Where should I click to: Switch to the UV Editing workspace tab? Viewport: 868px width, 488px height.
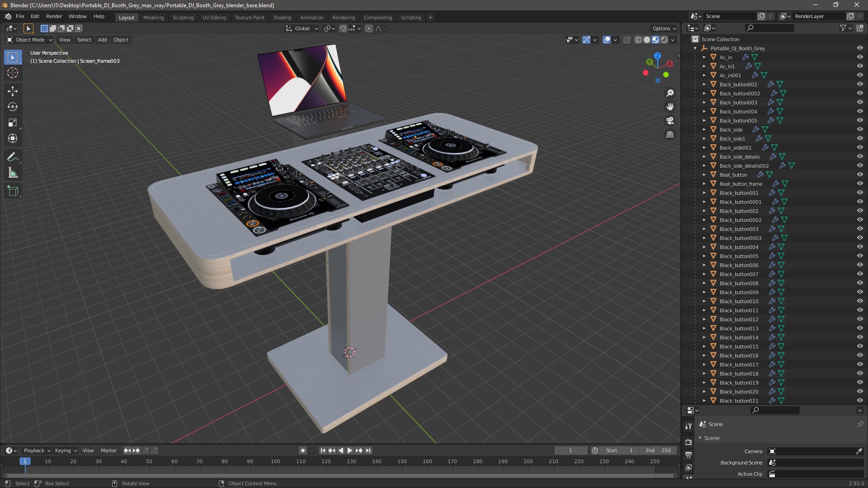click(x=214, y=18)
